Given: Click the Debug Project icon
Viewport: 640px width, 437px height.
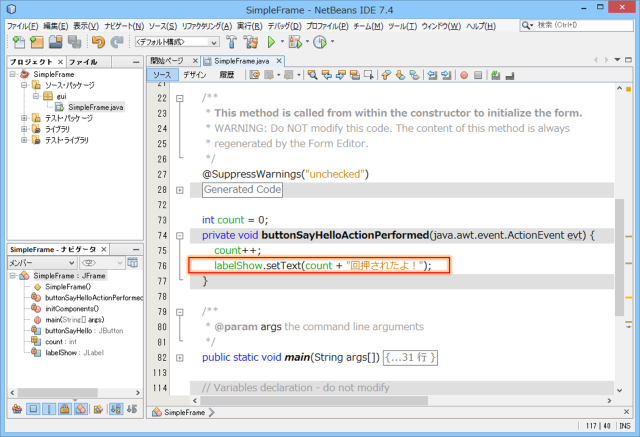Looking at the screenshot, I should coord(295,42).
